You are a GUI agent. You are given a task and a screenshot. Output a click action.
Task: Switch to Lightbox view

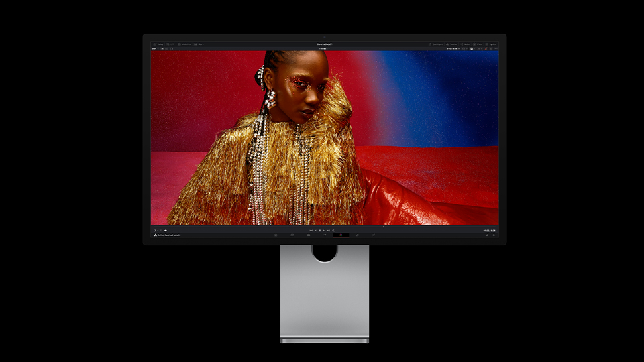[491, 44]
